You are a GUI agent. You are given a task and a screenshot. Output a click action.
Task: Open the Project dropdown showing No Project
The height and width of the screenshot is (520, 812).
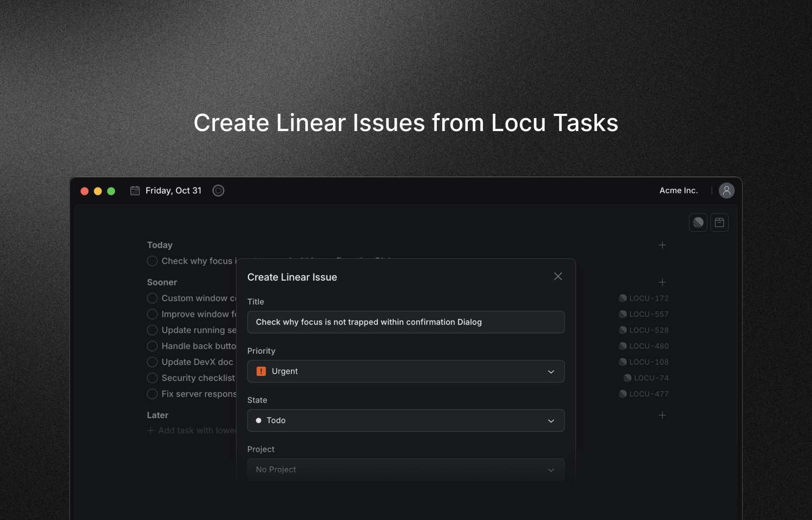click(406, 470)
